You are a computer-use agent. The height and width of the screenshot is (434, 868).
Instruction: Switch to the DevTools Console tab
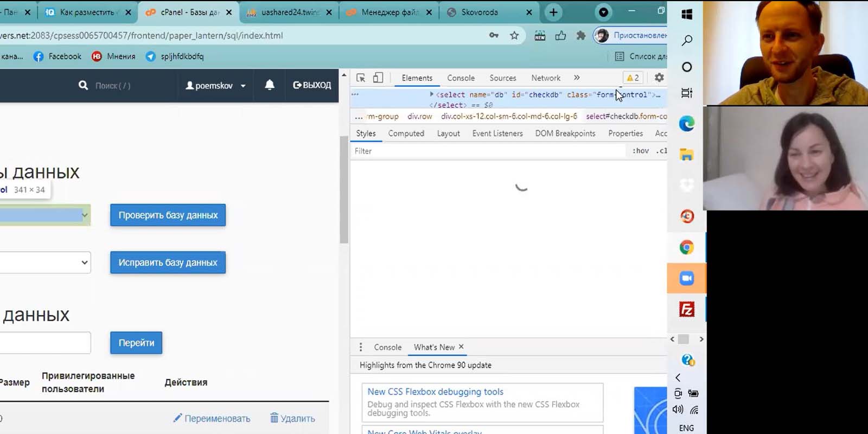click(x=461, y=78)
